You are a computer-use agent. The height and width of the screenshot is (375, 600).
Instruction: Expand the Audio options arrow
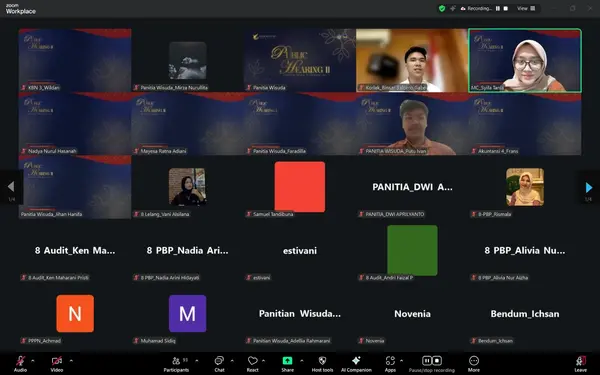(x=33, y=360)
